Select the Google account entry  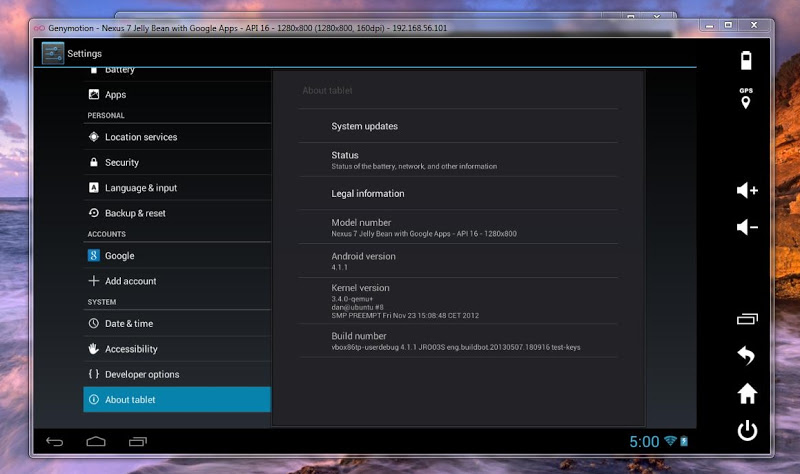(177, 256)
